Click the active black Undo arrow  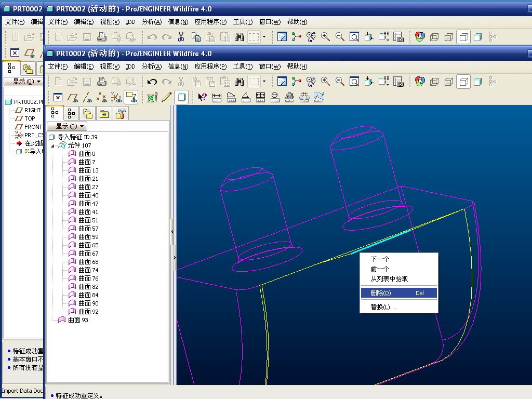click(x=152, y=82)
